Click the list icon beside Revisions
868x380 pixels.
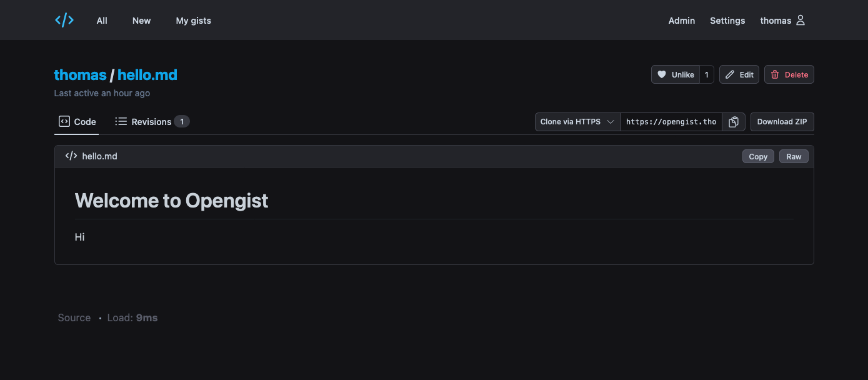(121, 121)
